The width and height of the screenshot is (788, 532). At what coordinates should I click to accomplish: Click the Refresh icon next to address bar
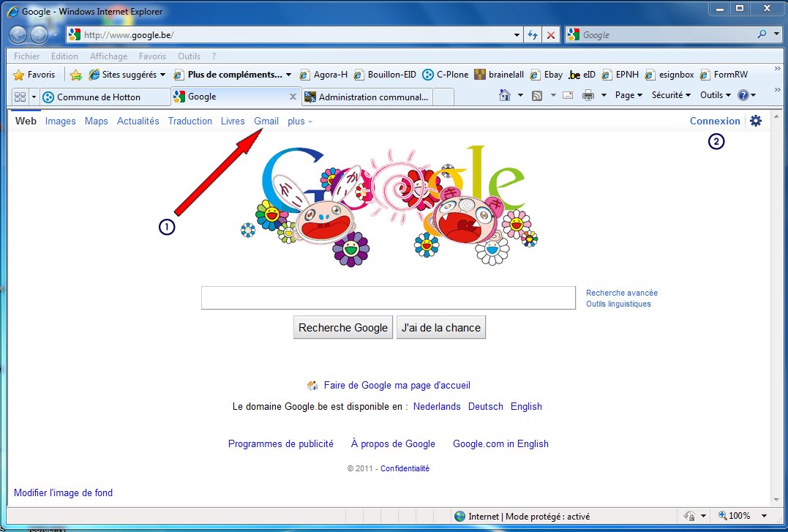coord(533,34)
